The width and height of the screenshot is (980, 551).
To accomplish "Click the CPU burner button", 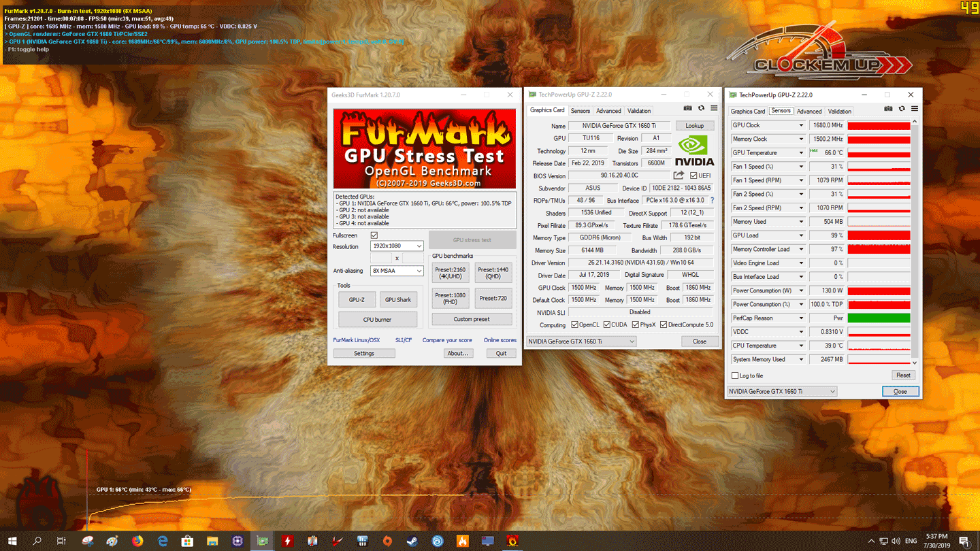I will pos(378,319).
